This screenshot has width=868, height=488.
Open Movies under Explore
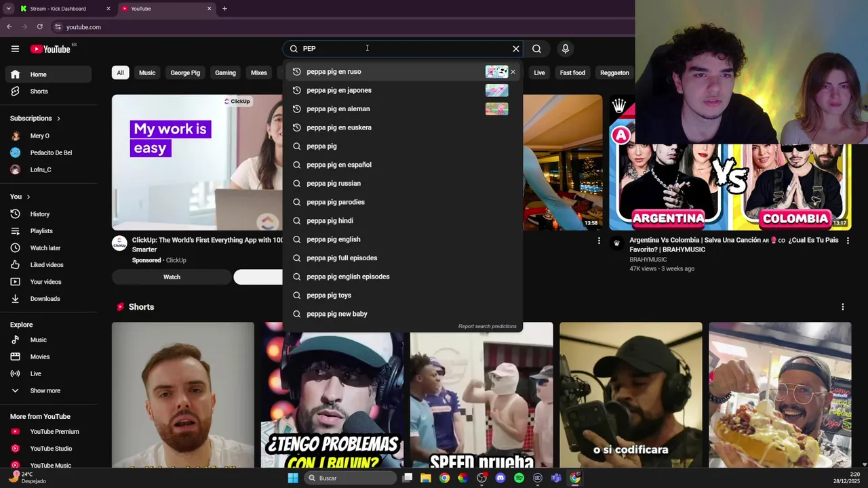pyautogui.click(x=48, y=357)
